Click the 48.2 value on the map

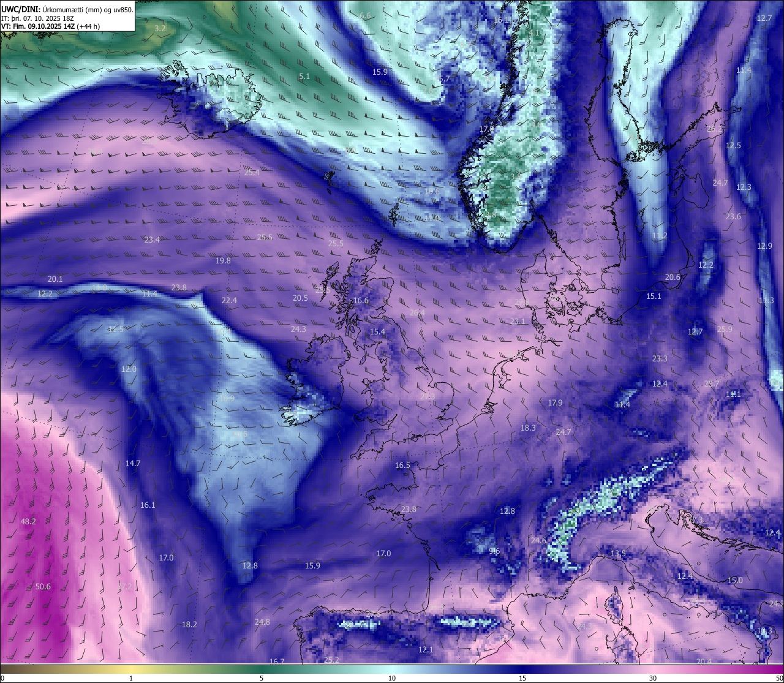pyautogui.click(x=28, y=522)
